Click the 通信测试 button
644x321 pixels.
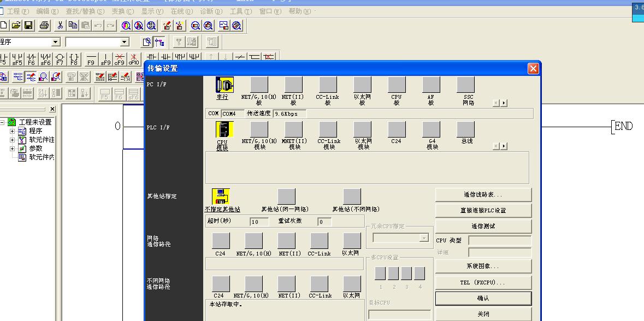point(483,226)
